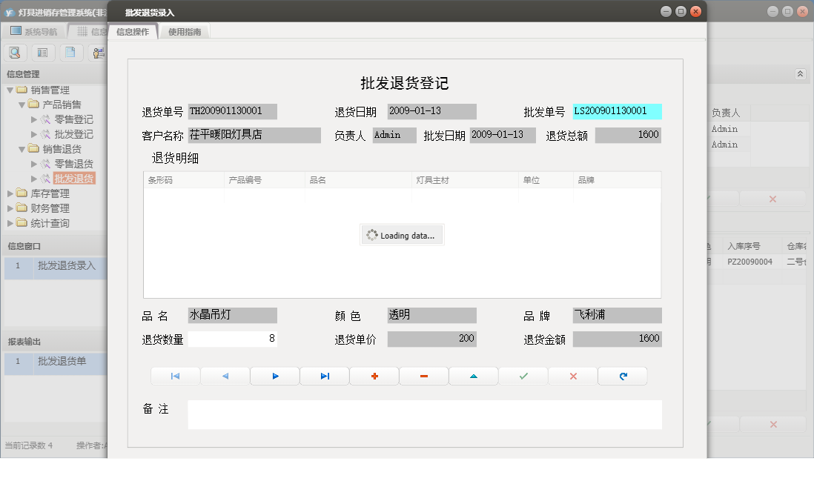
Task: Select the 信息操作 tab
Action: click(135, 32)
